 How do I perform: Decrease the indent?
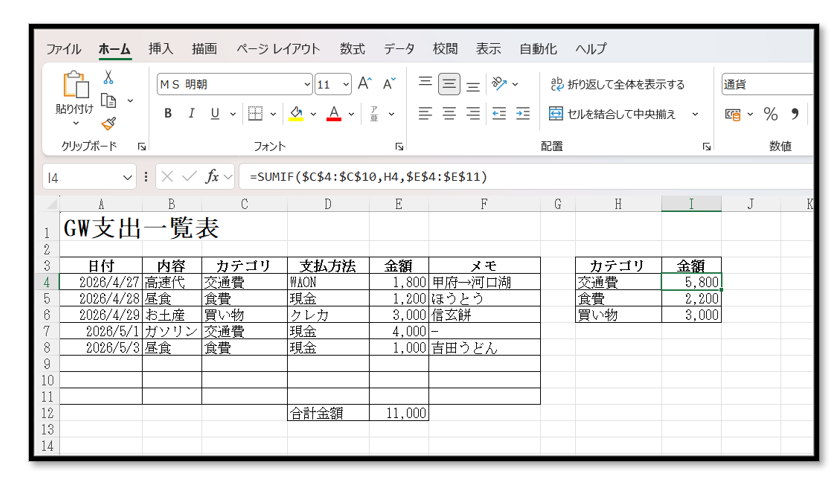coord(499,114)
